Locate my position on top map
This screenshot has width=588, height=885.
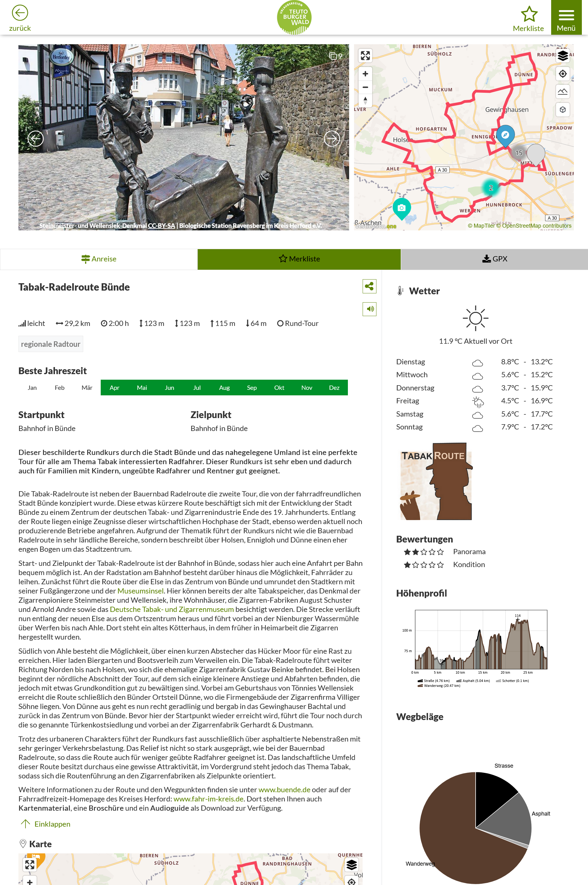(563, 73)
